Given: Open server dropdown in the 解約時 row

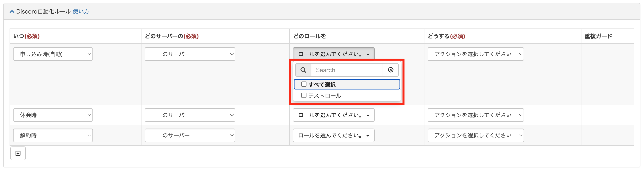Looking at the screenshot, I should point(190,135).
